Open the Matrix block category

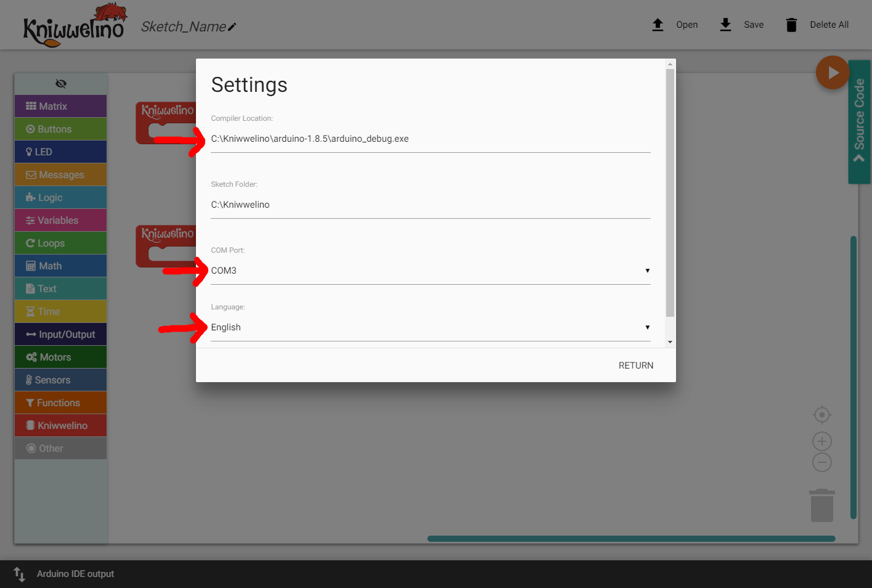(x=60, y=106)
